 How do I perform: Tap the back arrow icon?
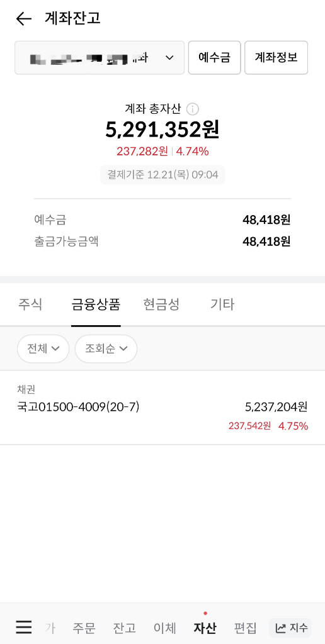[23, 19]
